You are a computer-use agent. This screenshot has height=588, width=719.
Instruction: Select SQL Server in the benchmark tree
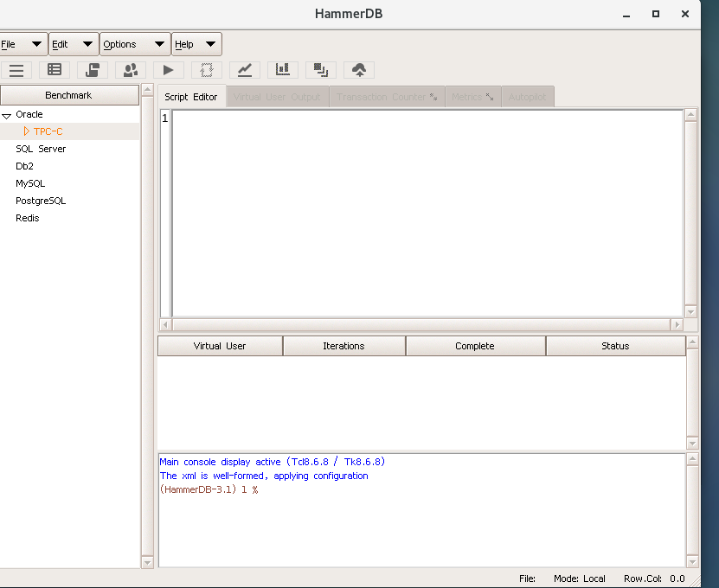41,149
